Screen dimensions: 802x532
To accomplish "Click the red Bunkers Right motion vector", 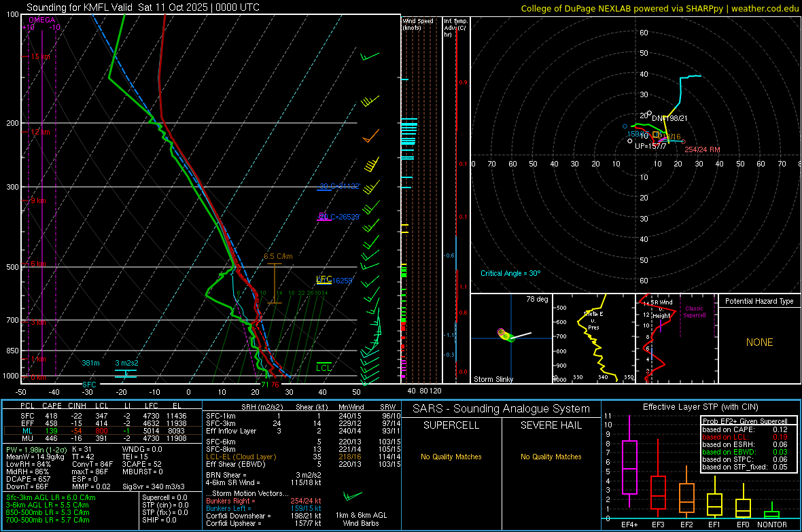I will pos(264,501).
